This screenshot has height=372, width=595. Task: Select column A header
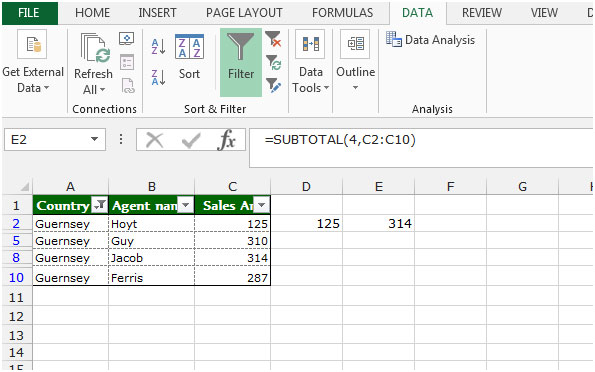tap(70, 186)
